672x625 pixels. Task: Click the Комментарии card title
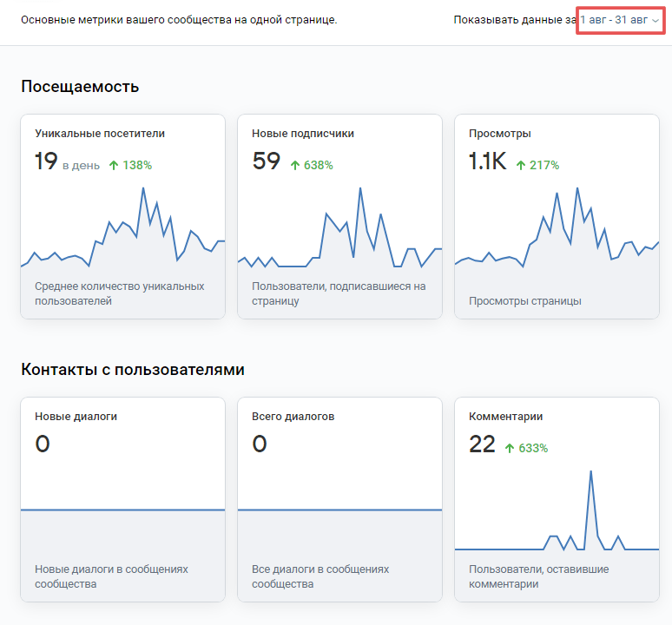tap(505, 417)
